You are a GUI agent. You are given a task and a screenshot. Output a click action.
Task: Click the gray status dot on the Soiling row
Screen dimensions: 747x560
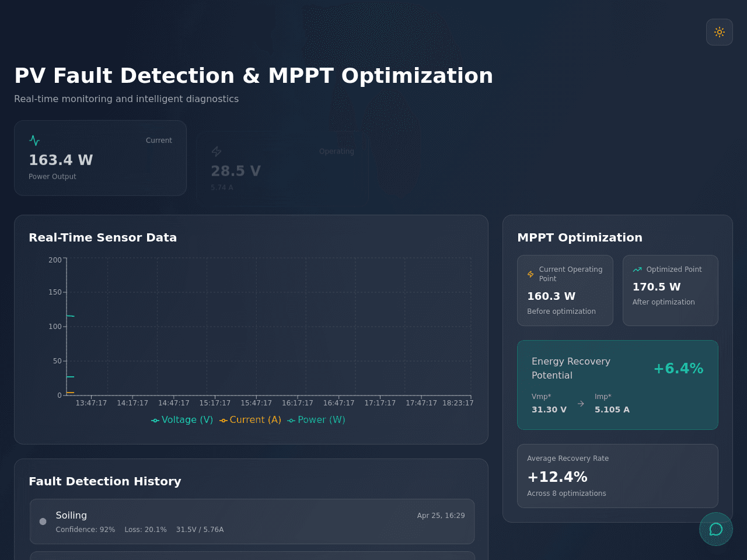pyautogui.click(x=43, y=521)
